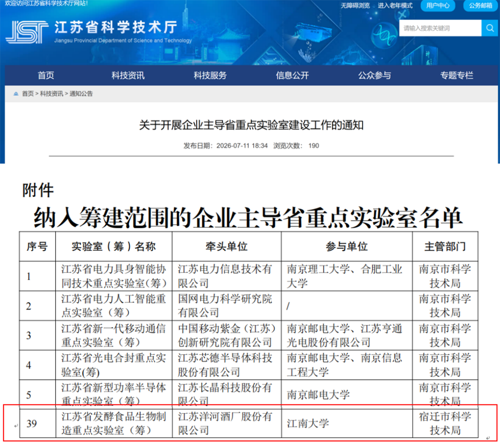Click the 主管部门 column header
The height and width of the screenshot is (448, 500).
pyautogui.click(x=445, y=246)
